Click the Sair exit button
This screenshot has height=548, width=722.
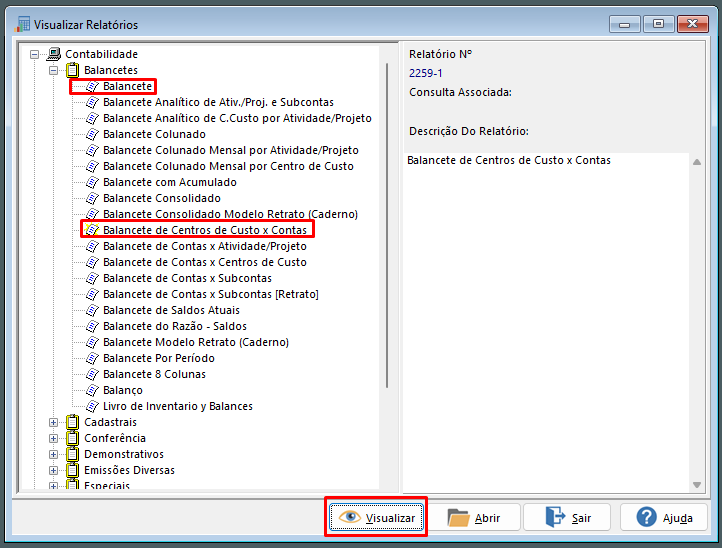(568, 518)
